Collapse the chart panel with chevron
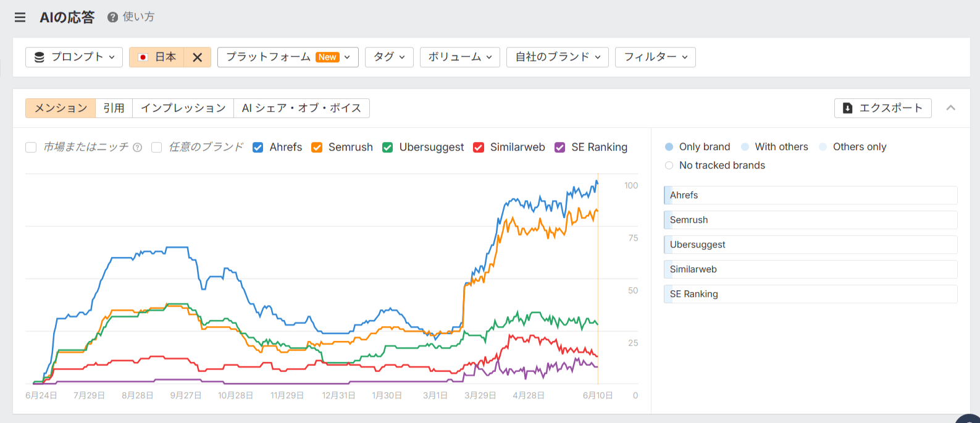 pos(951,108)
